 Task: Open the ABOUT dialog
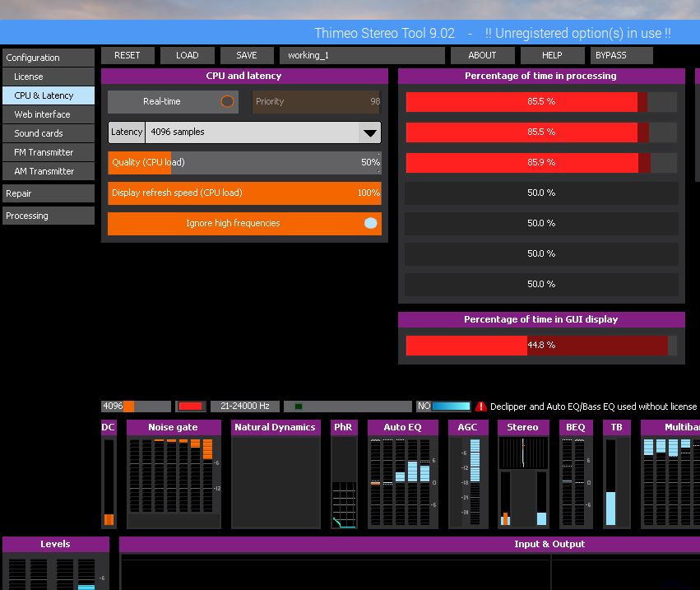pos(482,55)
